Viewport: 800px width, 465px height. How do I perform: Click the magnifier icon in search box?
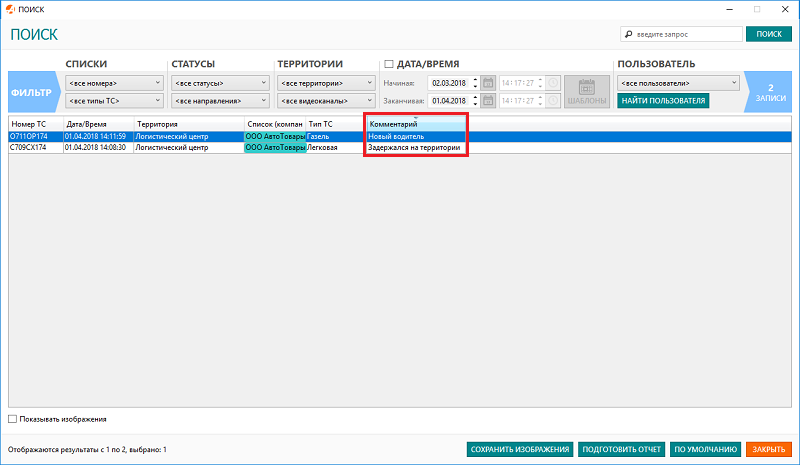click(x=629, y=34)
